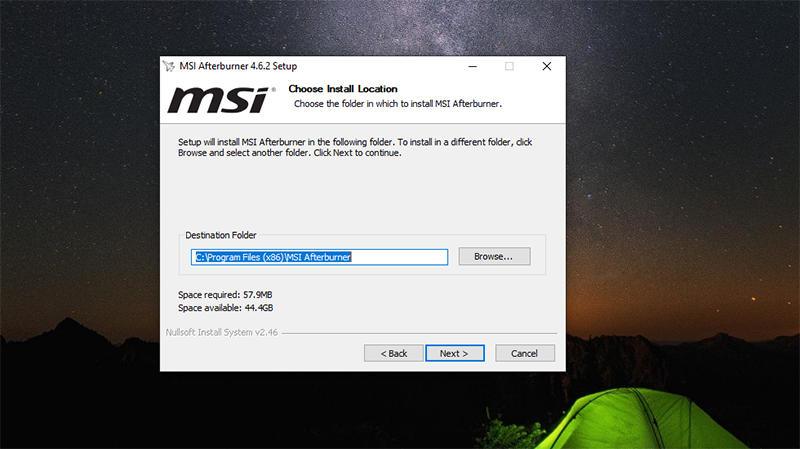The height and width of the screenshot is (449, 800).
Task: Click the 'Destination Folder' group label
Action: tap(220, 235)
